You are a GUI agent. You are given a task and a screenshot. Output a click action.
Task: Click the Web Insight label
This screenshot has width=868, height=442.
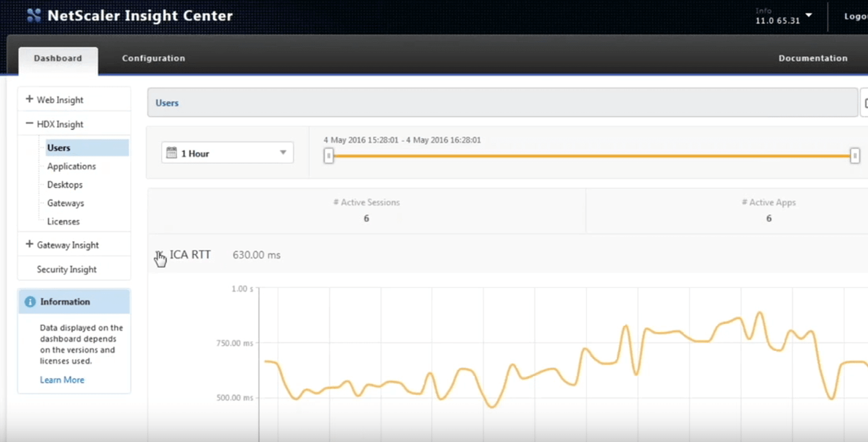tap(60, 100)
